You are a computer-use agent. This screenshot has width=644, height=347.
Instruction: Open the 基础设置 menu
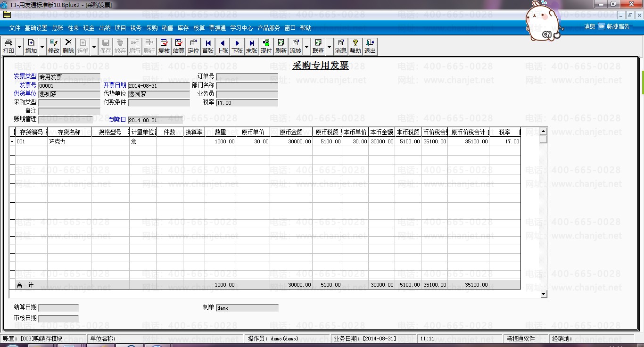36,28
